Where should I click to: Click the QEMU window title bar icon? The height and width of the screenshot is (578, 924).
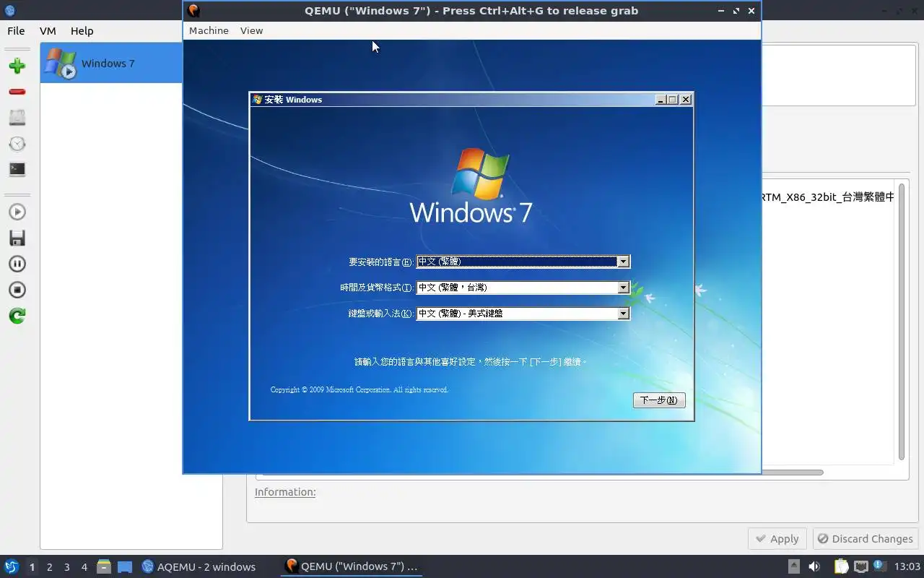tap(193, 11)
